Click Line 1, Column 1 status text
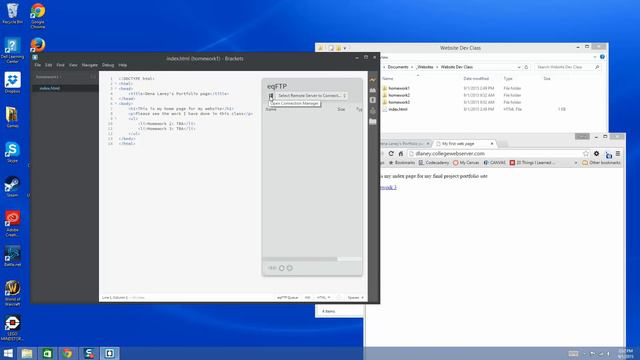 click(114, 298)
